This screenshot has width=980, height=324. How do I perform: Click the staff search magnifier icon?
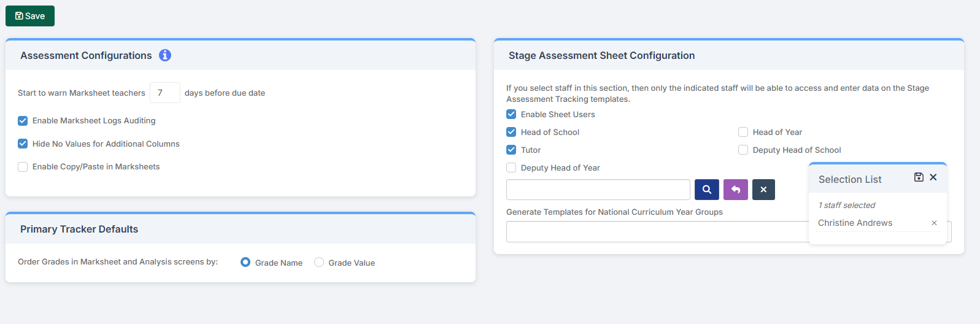[707, 190]
